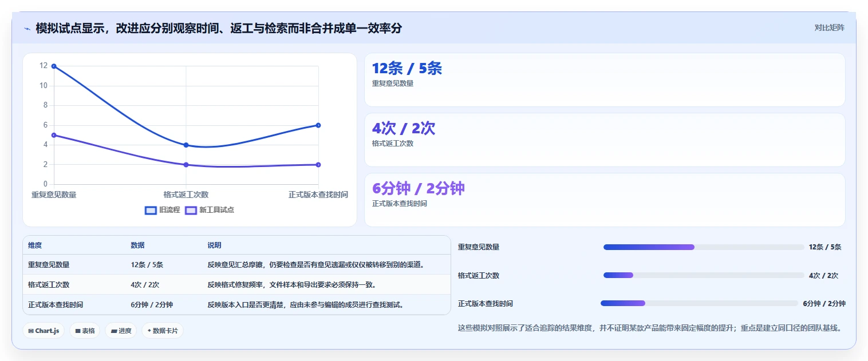Click the 格式返工次数 x-axis label on the chart
Image resolution: width=868 pixels, height=361 pixels.
[186, 195]
